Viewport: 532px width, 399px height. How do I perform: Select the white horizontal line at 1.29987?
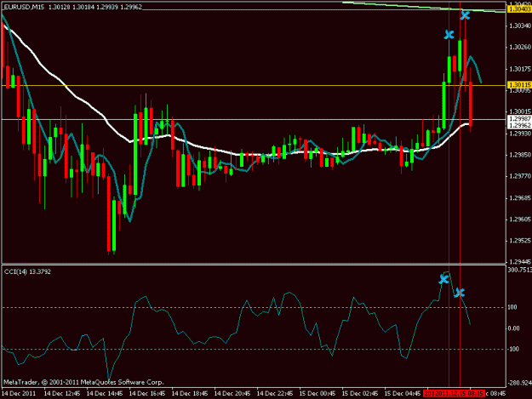coord(254,119)
